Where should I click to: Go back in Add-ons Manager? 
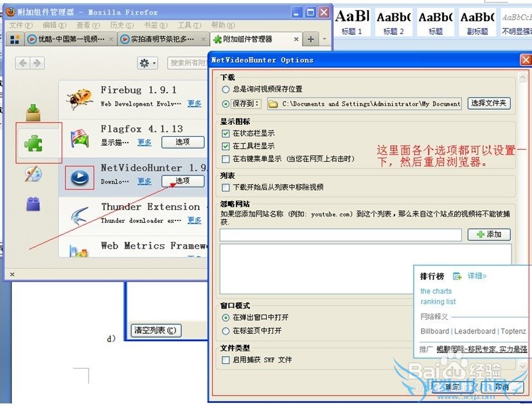(x=22, y=63)
